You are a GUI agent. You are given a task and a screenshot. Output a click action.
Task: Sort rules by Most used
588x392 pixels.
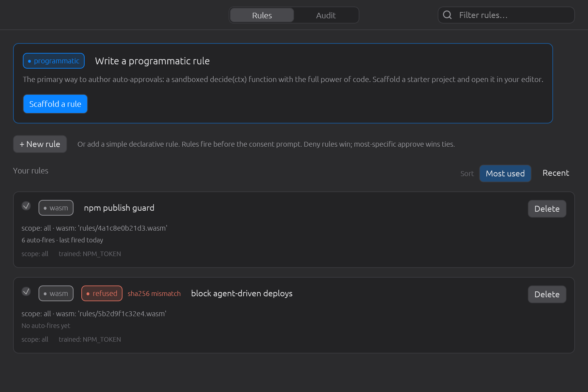tap(505, 173)
